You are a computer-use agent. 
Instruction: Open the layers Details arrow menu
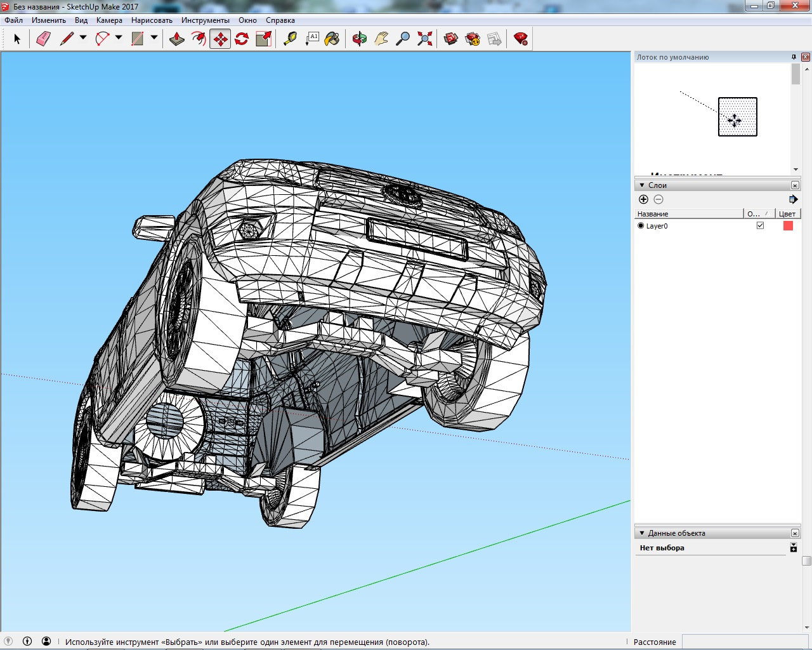pos(793,199)
